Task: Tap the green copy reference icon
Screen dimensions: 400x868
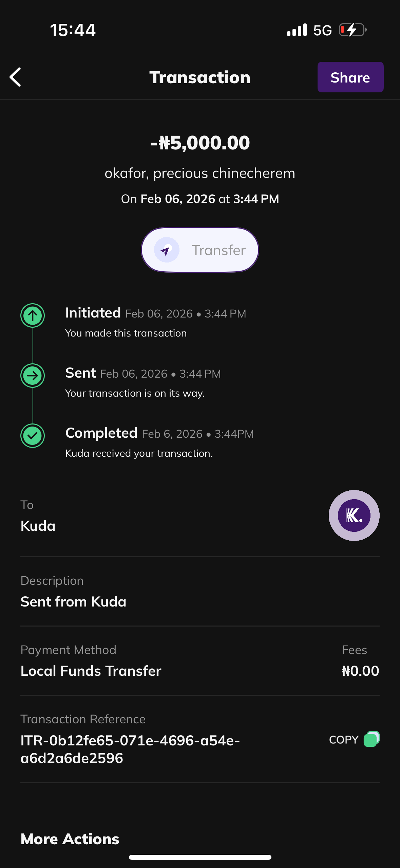Action: (x=372, y=739)
